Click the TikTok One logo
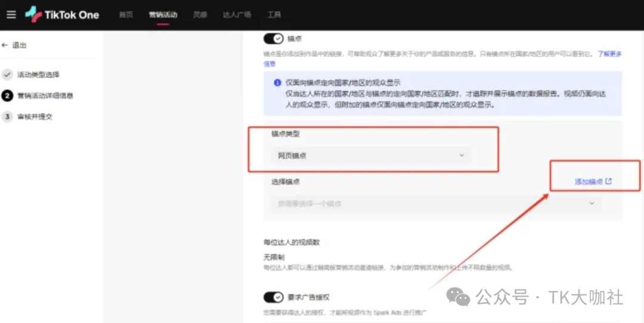 (x=62, y=15)
